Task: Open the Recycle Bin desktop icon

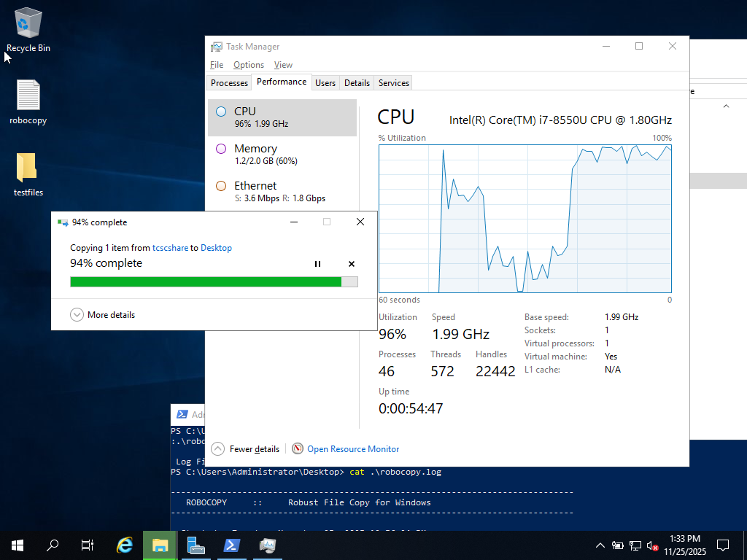Action: 28,31
